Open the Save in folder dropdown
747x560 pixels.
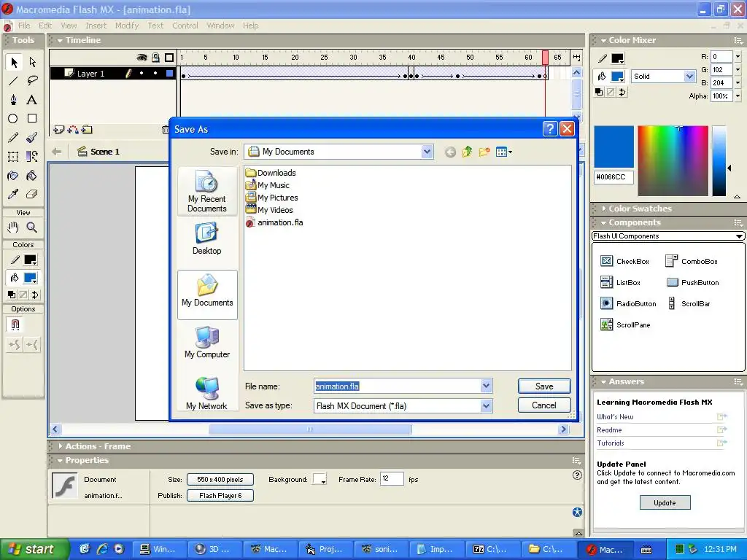[427, 152]
